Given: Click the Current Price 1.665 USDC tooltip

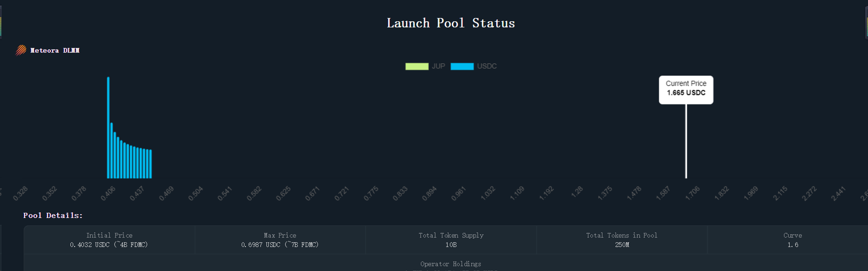Looking at the screenshot, I should (x=686, y=89).
